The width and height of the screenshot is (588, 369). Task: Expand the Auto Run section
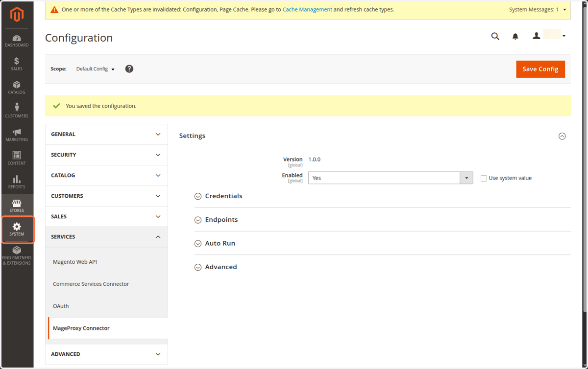click(x=215, y=243)
